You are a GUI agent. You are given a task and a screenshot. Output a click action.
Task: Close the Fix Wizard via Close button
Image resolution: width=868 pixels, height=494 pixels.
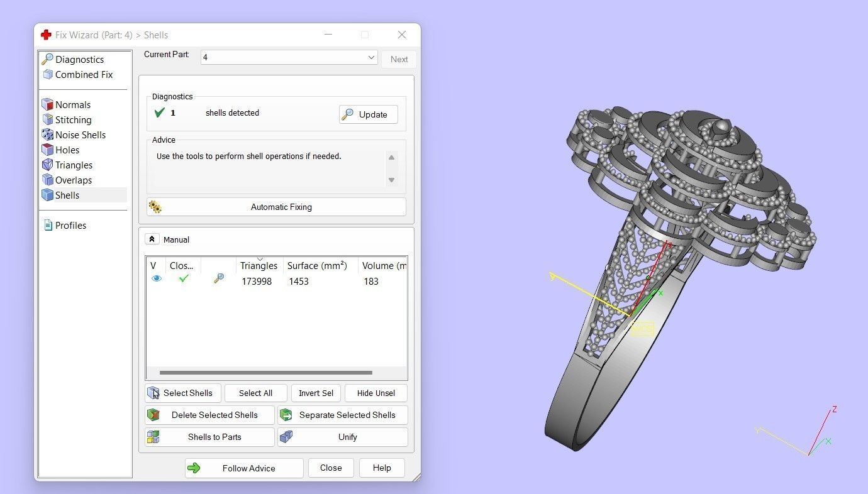(x=331, y=468)
